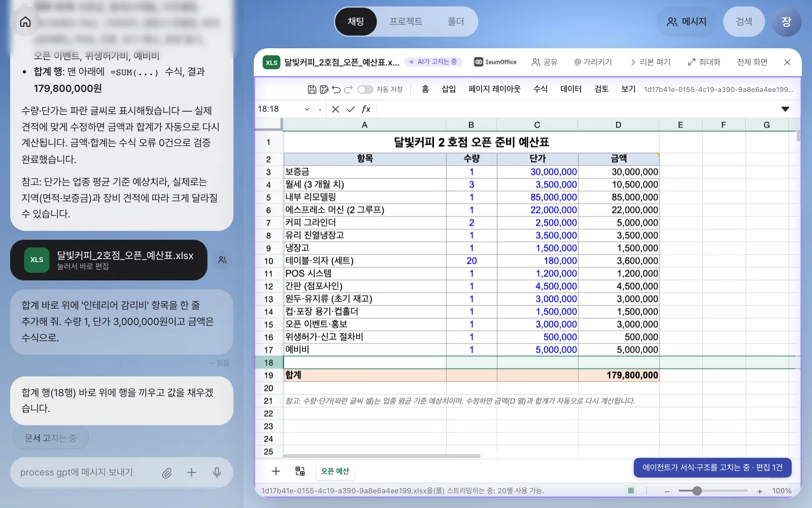Image resolution: width=812 pixels, height=508 pixels.
Task: Confirm the formula entry with check icon
Action: click(x=351, y=109)
